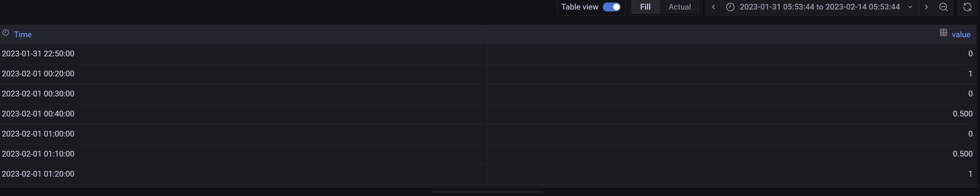980x196 pixels.
Task: Switch to the Actual display option
Action: pyautogui.click(x=680, y=7)
